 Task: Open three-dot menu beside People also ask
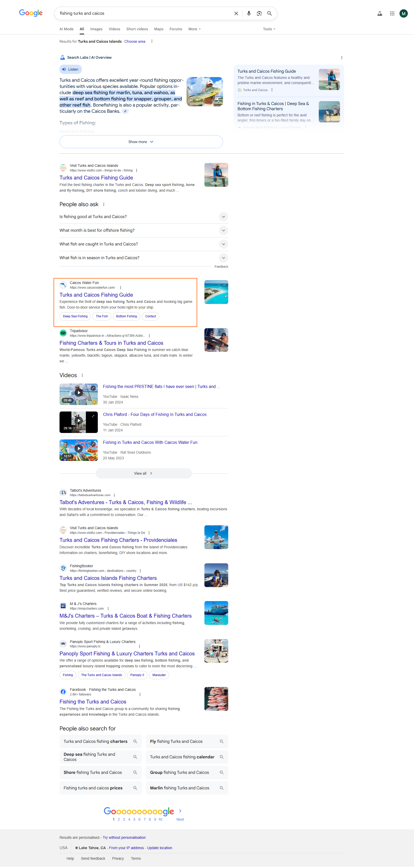click(103, 205)
